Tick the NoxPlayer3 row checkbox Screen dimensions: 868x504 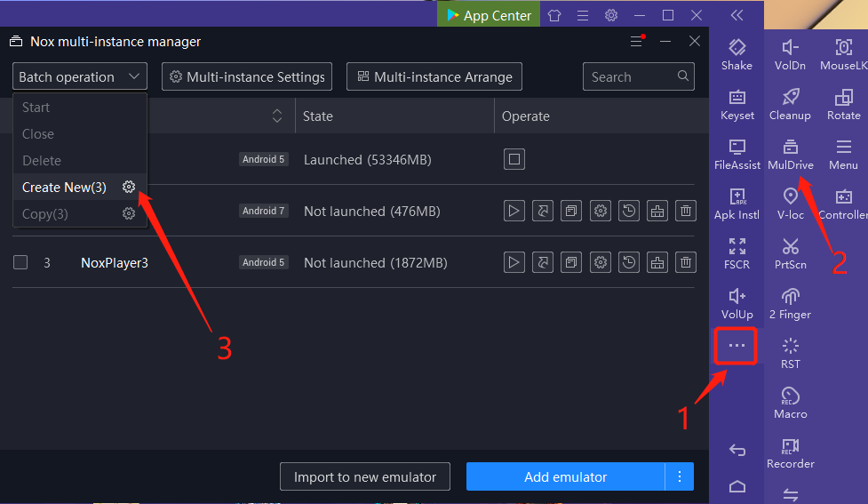tap(20, 262)
